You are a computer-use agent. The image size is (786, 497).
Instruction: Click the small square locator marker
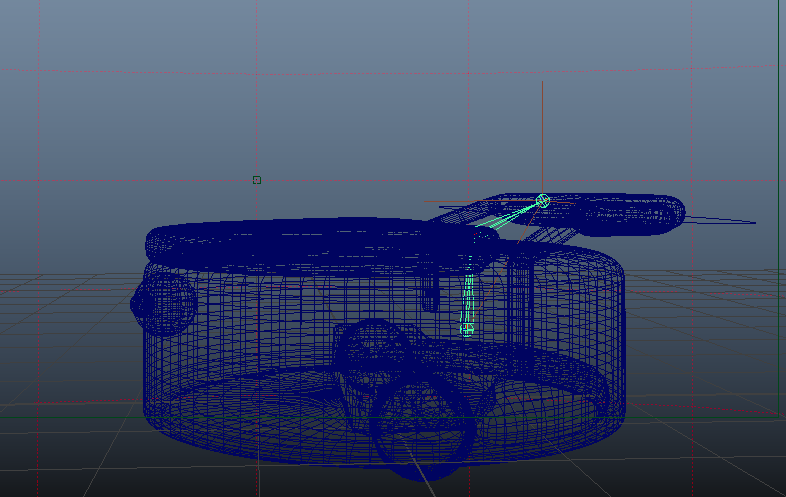click(x=257, y=180)
